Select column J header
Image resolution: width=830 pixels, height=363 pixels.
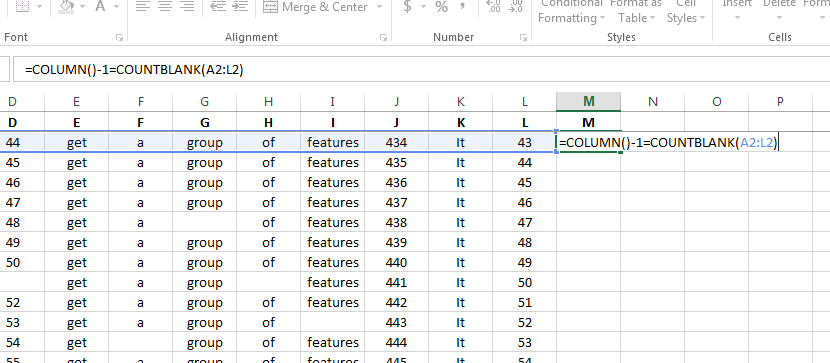point(396,102)
